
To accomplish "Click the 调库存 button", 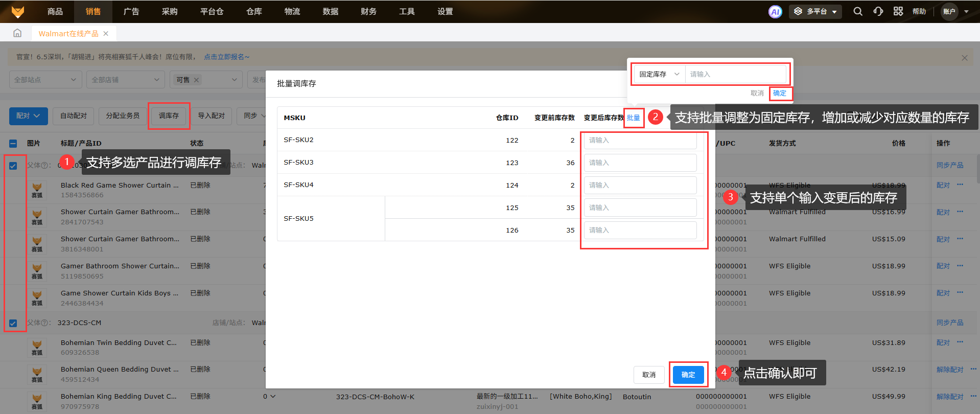I will 169,116.
